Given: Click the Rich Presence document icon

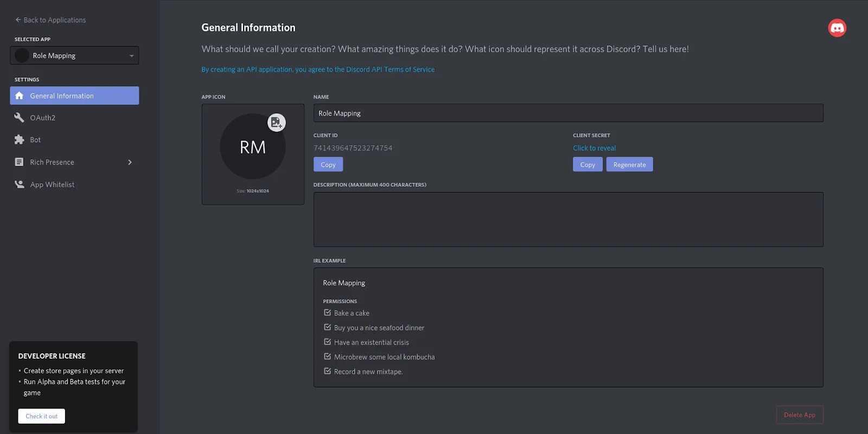Looking at the screenshot, I should pos(20,162).
